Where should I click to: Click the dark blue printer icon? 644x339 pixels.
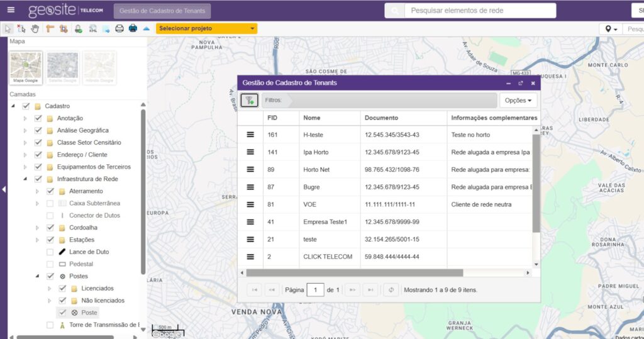[133, 29]
